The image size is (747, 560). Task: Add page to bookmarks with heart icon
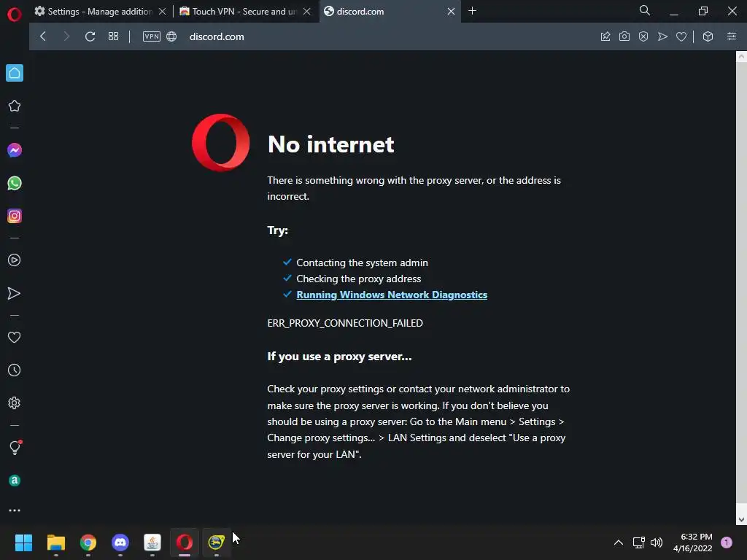tap(681, 36)
